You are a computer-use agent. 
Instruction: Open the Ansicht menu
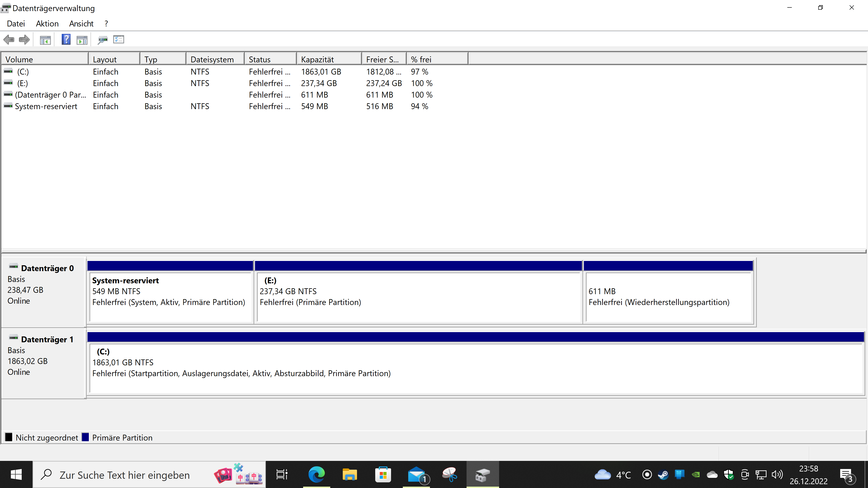[81, 23]
